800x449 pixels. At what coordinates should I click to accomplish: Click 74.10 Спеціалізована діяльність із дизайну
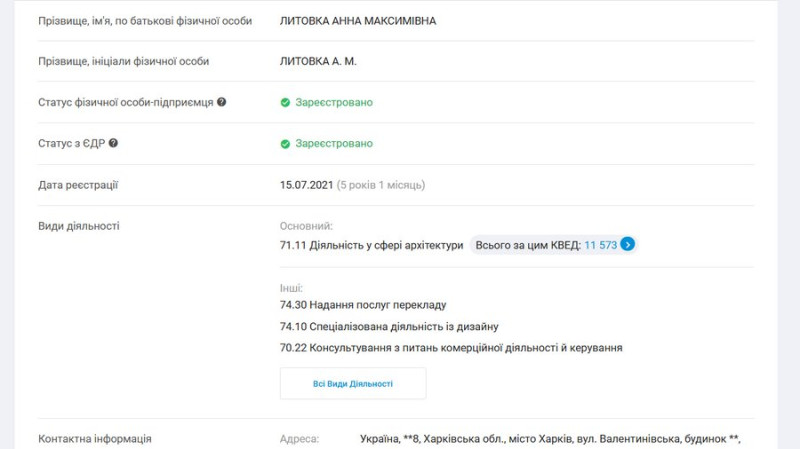click(x=389, y=327)
